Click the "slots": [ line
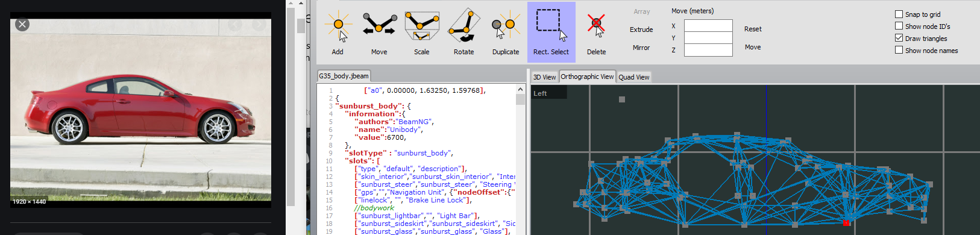980x235 pixels. tap(362, 161)
